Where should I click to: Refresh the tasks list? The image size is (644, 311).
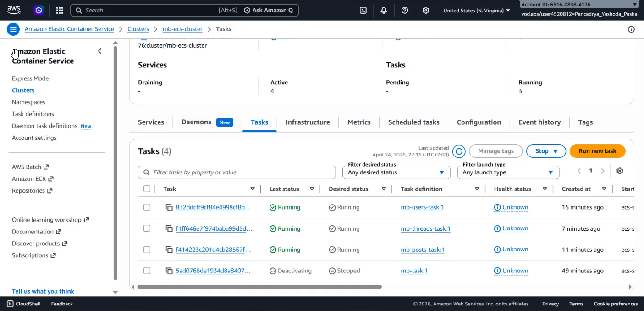pos(459,151)
